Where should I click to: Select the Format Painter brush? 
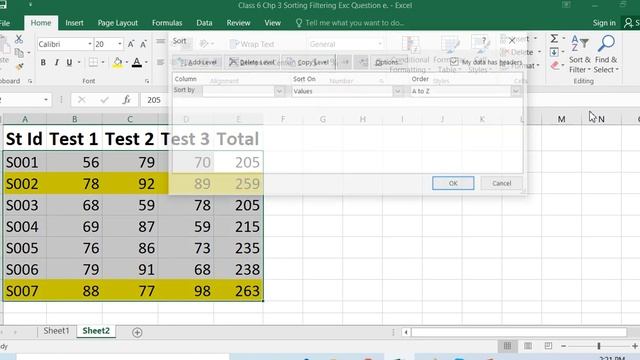(20, 67)
